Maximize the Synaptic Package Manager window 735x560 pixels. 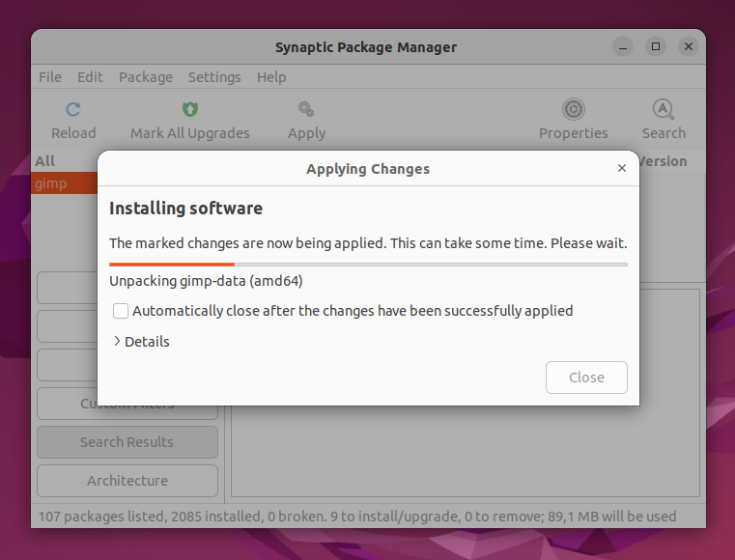click(x=655, y=47)
